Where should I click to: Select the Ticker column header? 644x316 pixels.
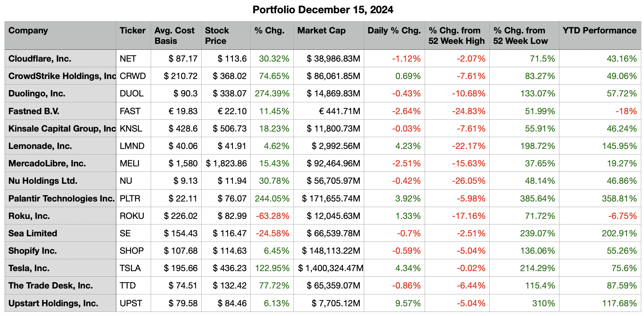click(x=132, y=31)
